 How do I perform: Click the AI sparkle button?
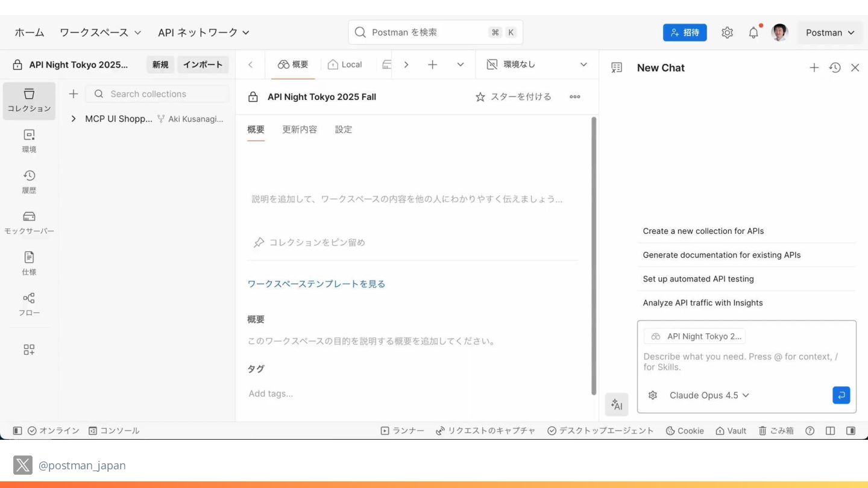pos(617,405)
